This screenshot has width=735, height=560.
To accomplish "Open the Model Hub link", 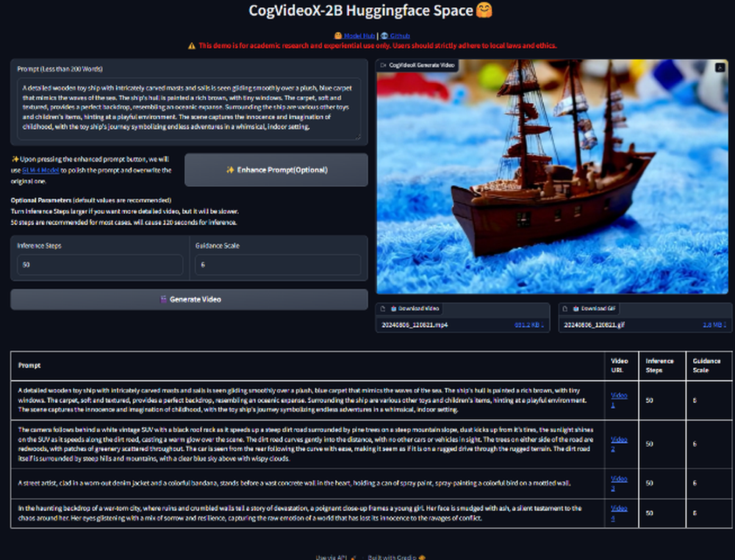I will pyautogui.click(x=359, y=35).
